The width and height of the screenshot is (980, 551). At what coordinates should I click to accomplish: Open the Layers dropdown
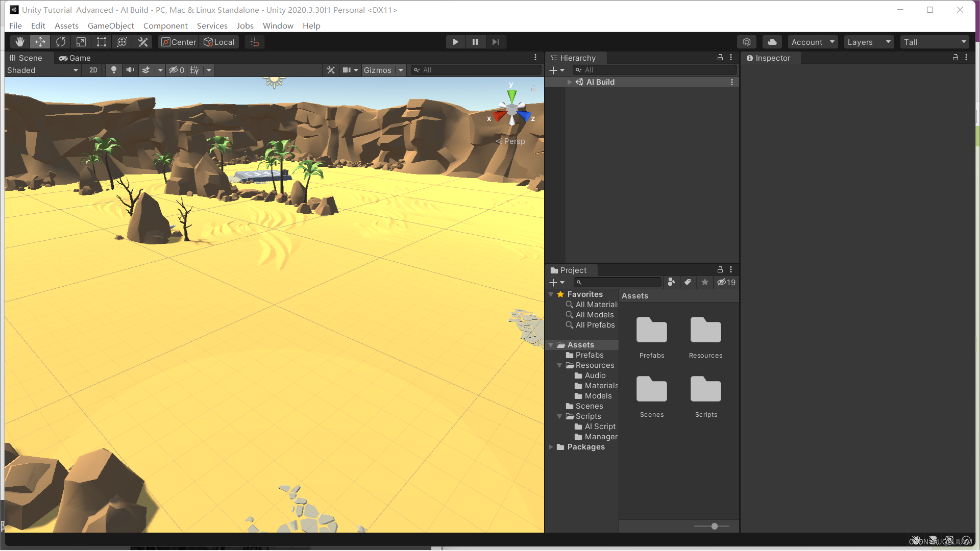click(x=869, y=42)
